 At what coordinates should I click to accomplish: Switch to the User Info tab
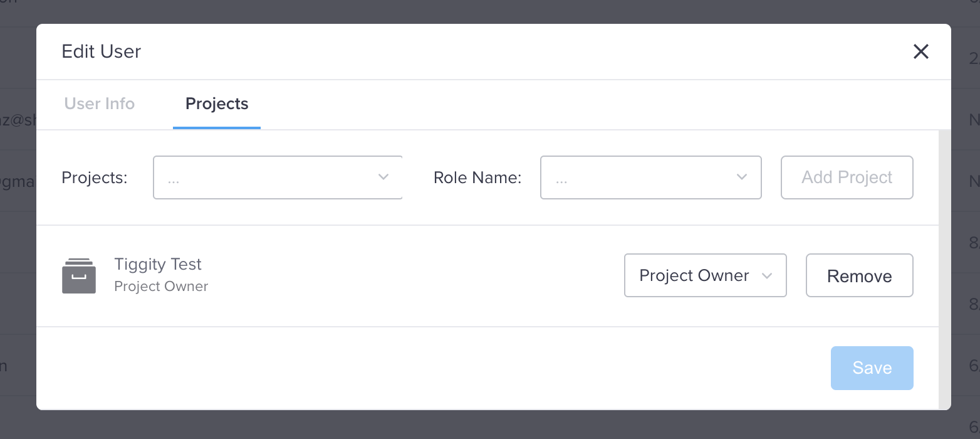100,103
